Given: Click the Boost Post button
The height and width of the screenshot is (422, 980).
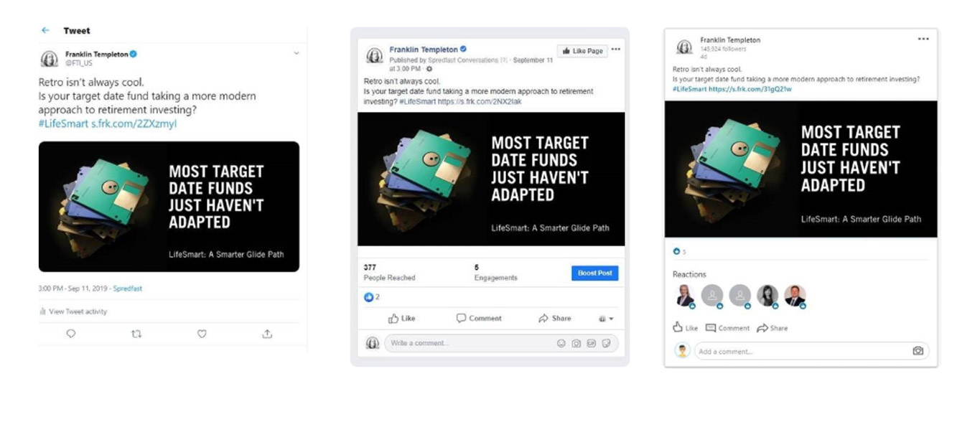Looking at the screenshot, I should (x=595, y=273).
